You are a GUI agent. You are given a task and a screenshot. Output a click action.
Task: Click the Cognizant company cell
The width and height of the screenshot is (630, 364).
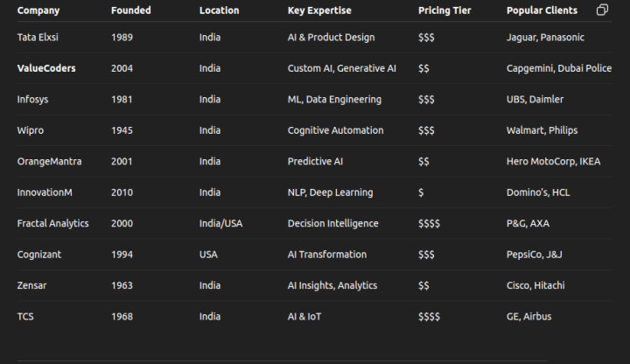(39, 255)
